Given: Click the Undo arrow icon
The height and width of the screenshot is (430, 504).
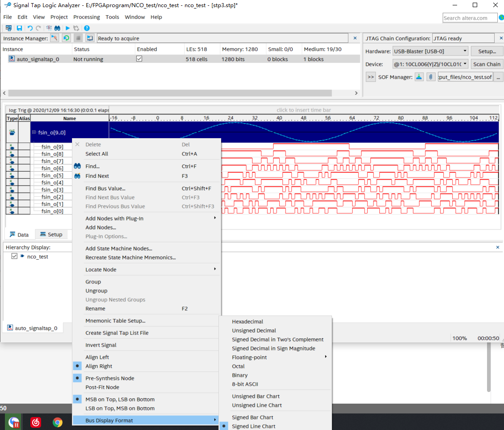Looking at the screenshot, I should (30, 28).
